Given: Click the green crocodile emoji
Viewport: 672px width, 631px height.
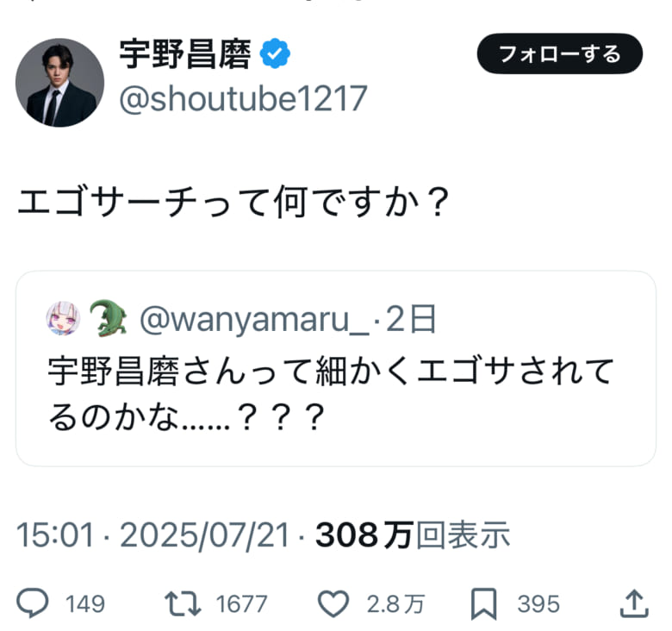Looking at the screenshot, I should [108, 319].
